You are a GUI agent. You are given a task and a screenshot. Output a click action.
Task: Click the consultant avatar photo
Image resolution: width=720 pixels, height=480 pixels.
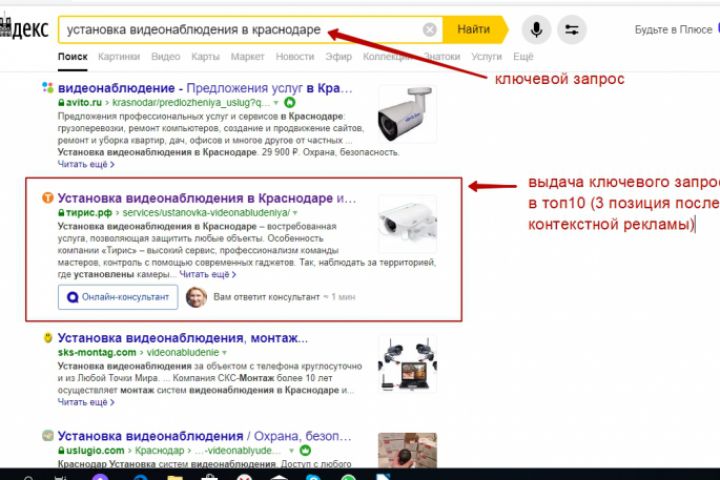click(x=196, y=297)
